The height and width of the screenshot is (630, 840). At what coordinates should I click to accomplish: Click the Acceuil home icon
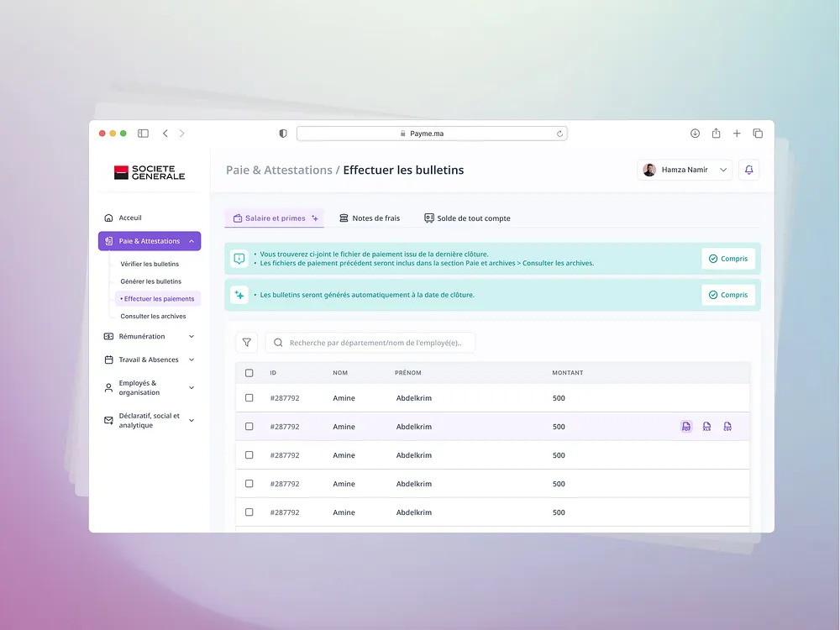[x=108, y=218]
